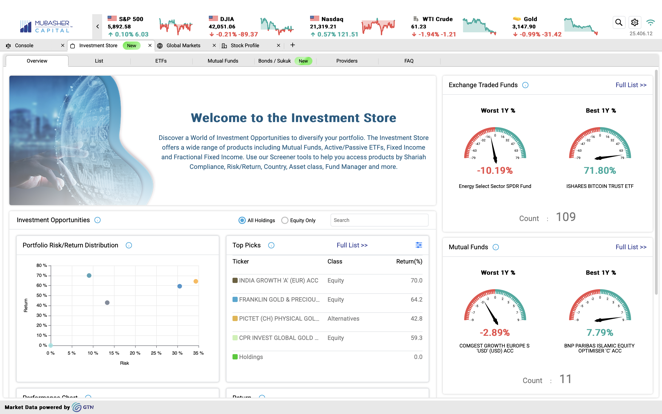Click the Investment Opportunities search field
Viewport: 662px width, 414px height.
378,220
